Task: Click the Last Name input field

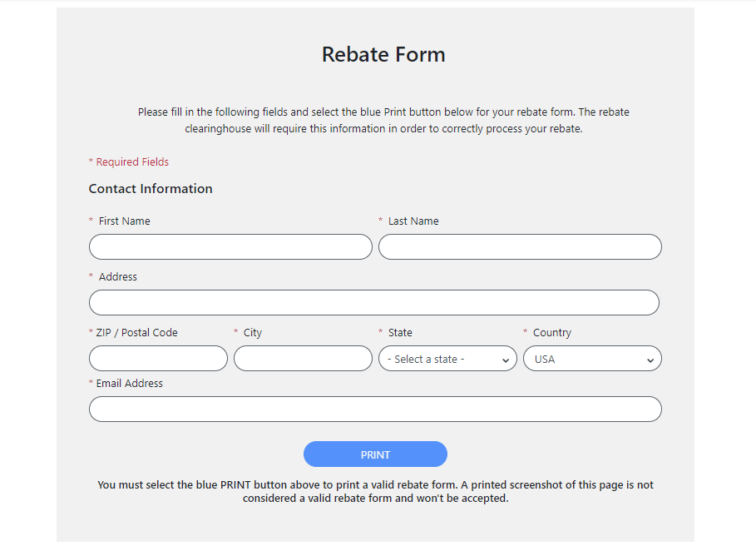Action: pyautogui.click(x=519, y=246)
